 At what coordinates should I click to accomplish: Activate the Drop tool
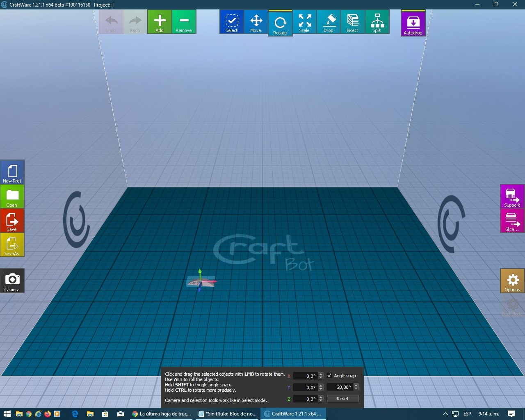coord(329,22)
